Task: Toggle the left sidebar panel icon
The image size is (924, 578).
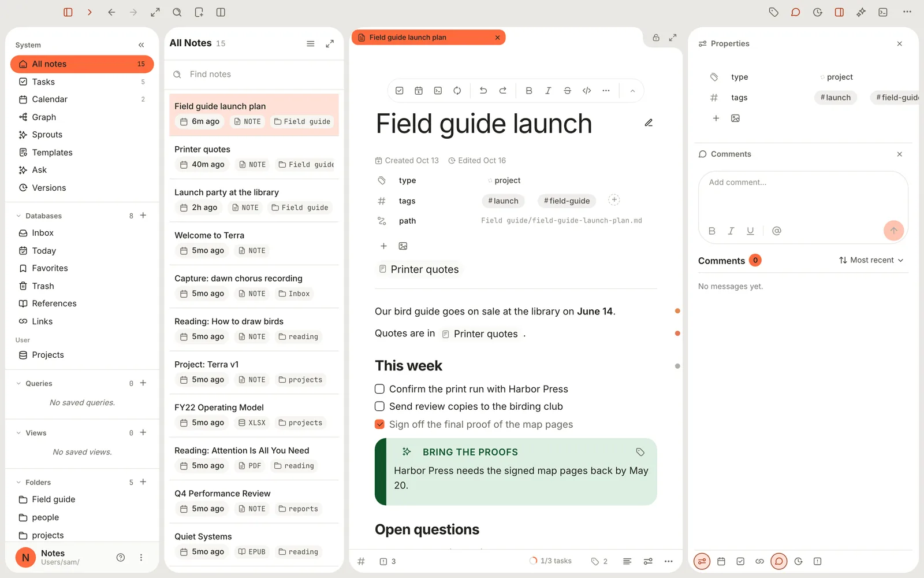Action: pos(68,12)
